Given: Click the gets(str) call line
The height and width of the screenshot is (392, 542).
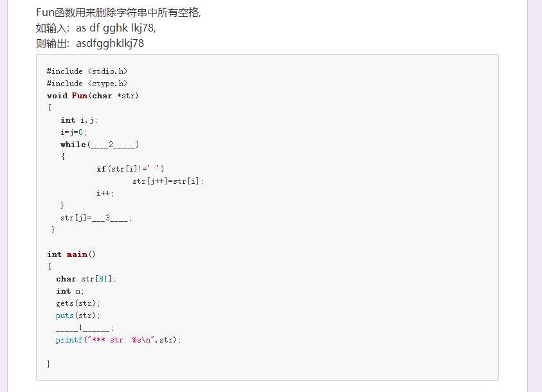Looking at the screenshot, I should 78,303.
